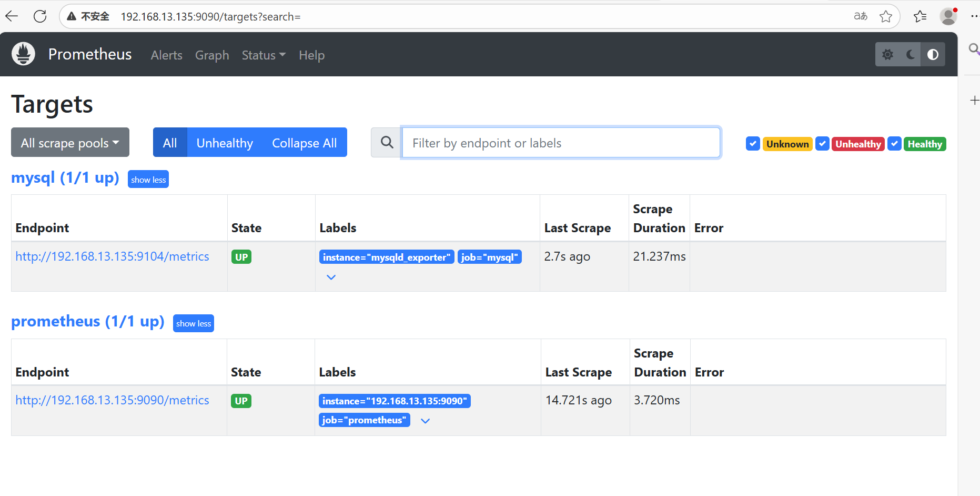The height and width of the screenshot is (496, 980).
Task: Click the magnifier icon beside filter box
Action: coord(387,142)
